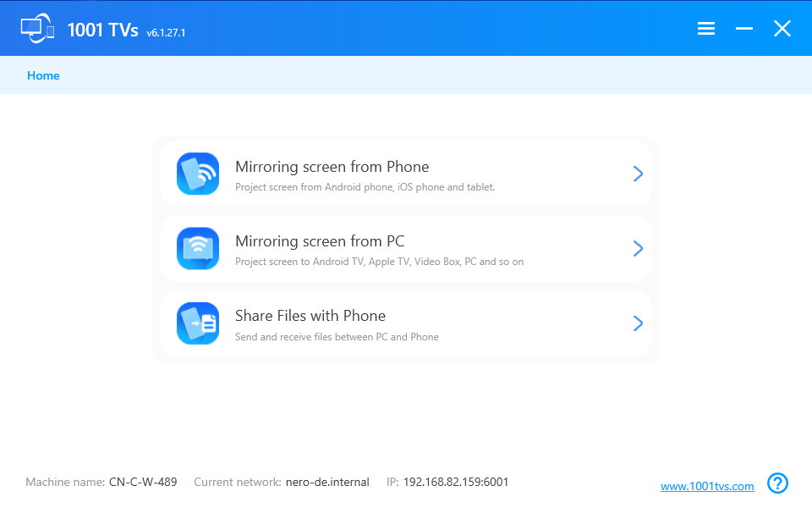Open the www.1001tvs.com link
The height and width of the screenshot is (508, 812).
click(x=707, y=486)
